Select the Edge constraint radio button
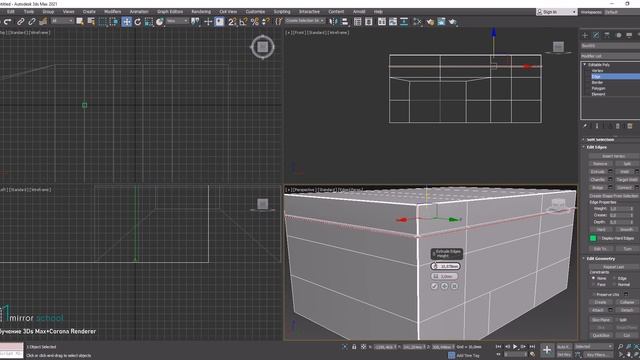 [614, 278]
